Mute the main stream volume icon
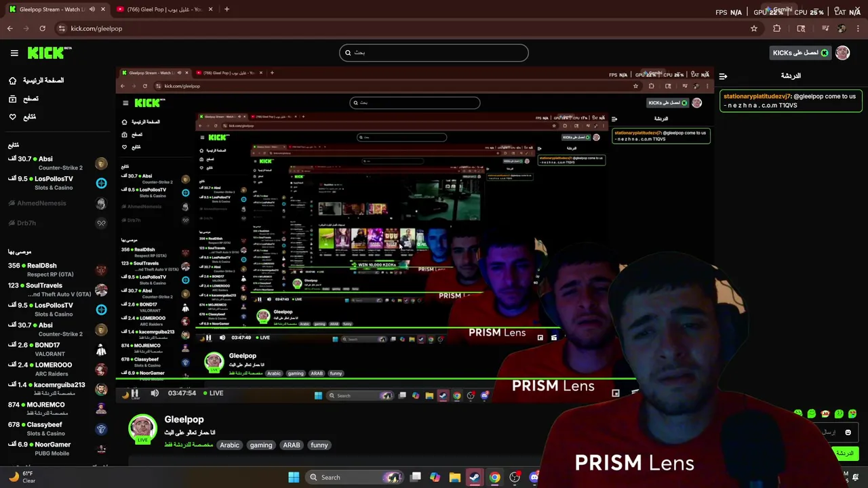 (x=155, y=393)
